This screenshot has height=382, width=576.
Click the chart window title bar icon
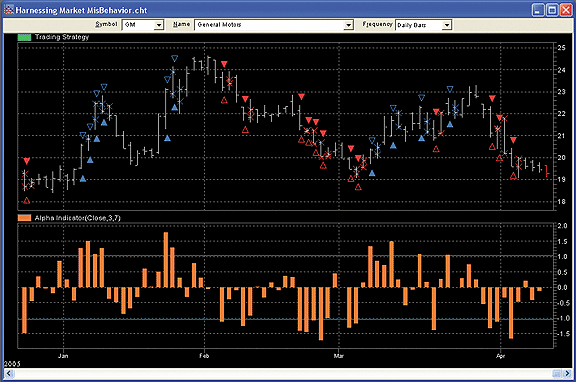point(9,10)
